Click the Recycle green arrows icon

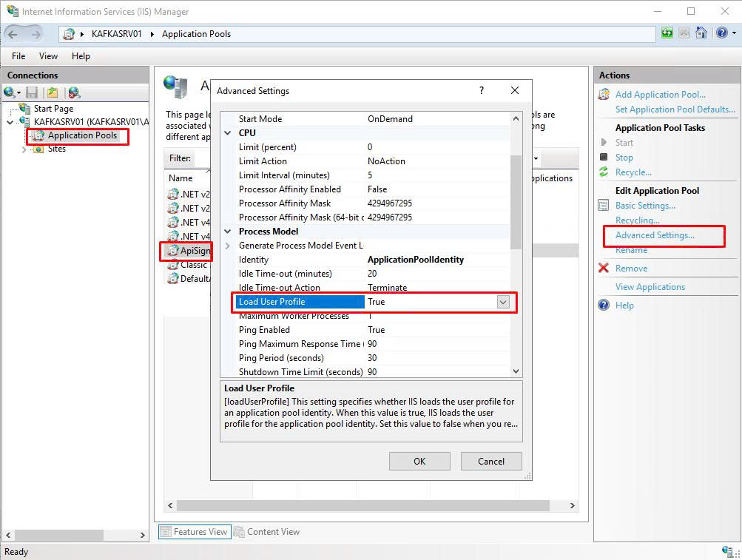tap(604, 172)
